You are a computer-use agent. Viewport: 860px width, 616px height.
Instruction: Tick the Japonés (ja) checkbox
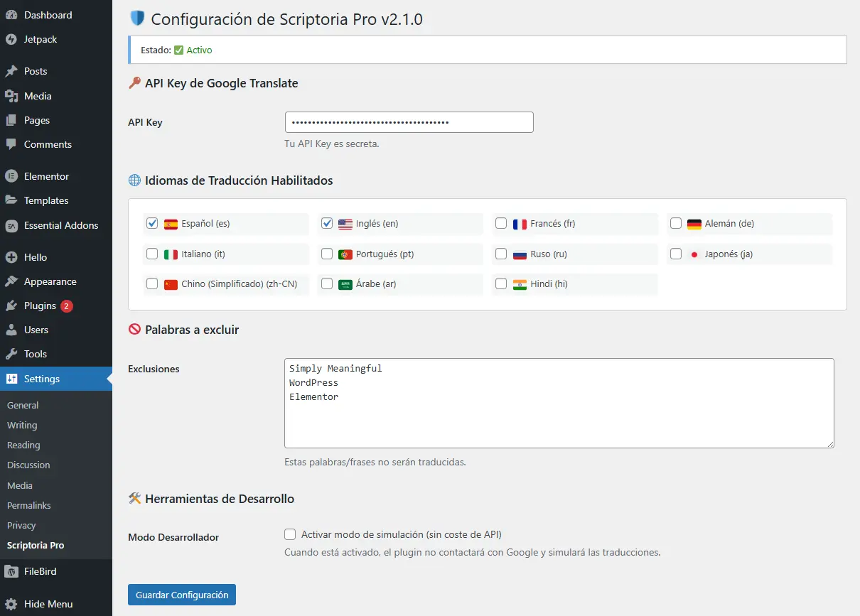676,254
